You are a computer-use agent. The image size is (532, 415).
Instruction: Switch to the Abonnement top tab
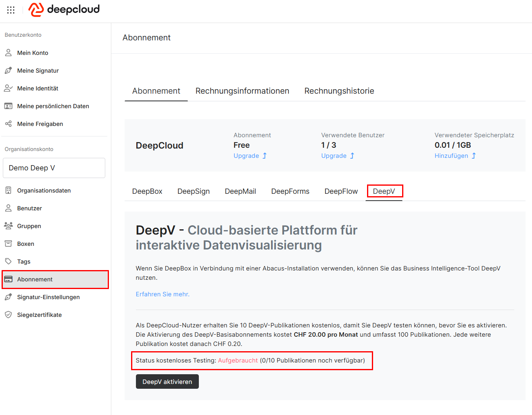pyautogui.click(x=156, y=91)
